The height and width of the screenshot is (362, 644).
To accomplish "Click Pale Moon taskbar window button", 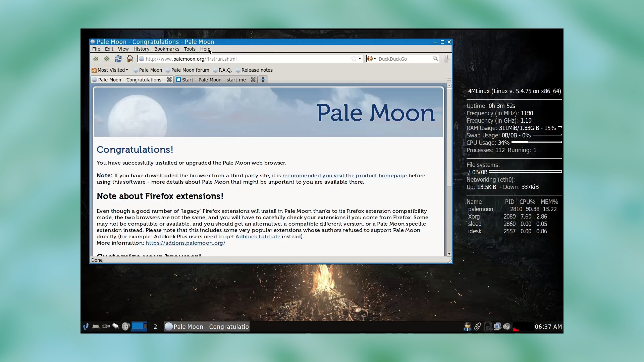I will point(207,326).
